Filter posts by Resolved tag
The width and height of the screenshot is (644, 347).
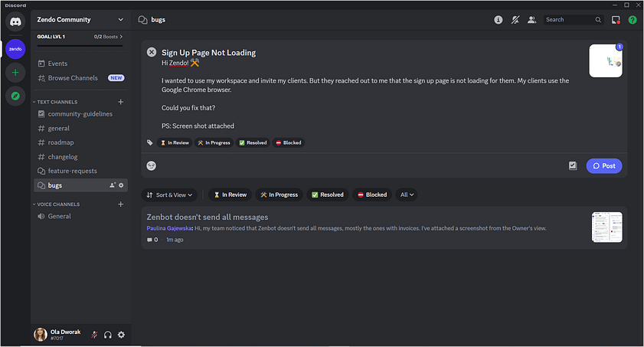coord(328,195)
